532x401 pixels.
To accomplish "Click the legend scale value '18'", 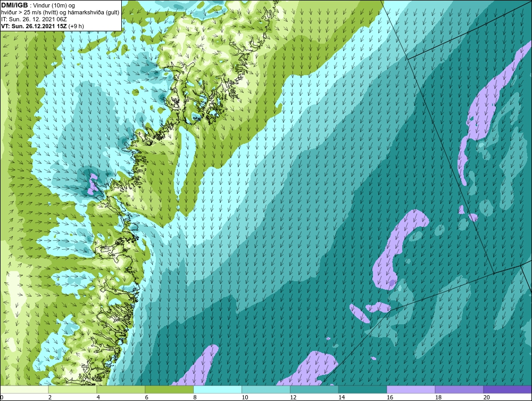I will click(438, 397).
